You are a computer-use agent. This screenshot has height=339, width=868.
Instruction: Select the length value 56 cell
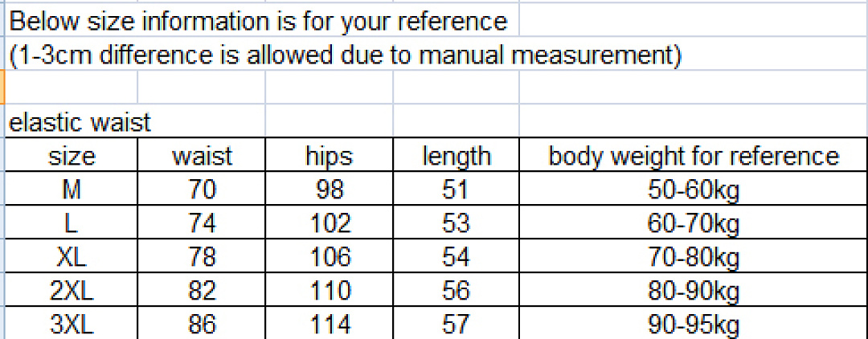pos(457,290)
